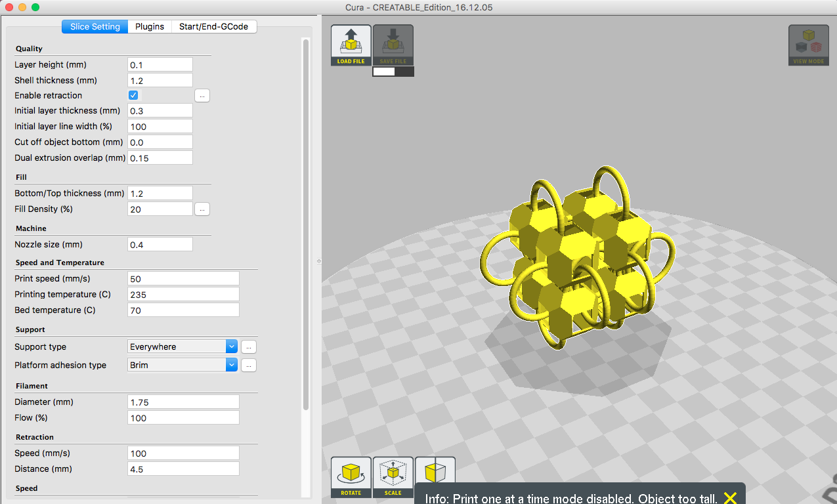The width and height of the screenshot is (837, 504).
Task: Click the Bed temperature input field
Action: pyautogui.click(x=183, y=310)
